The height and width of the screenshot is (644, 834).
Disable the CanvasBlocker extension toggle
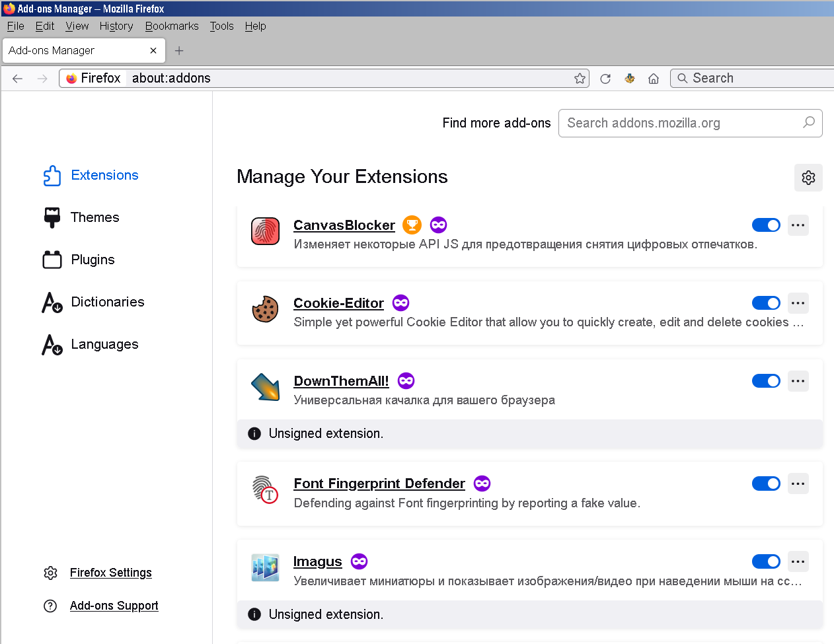click(x=766, y=225)
